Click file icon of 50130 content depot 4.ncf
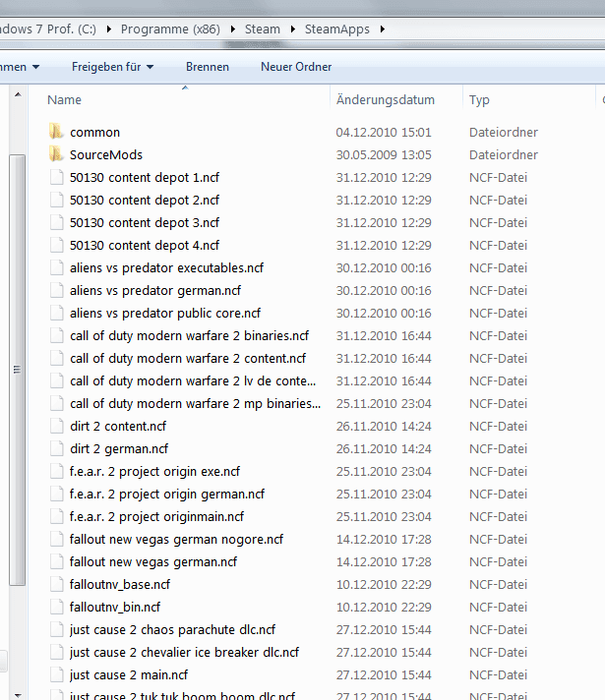Image resolution: width=605 pixels, height=700 pixels. click(56, 245)
